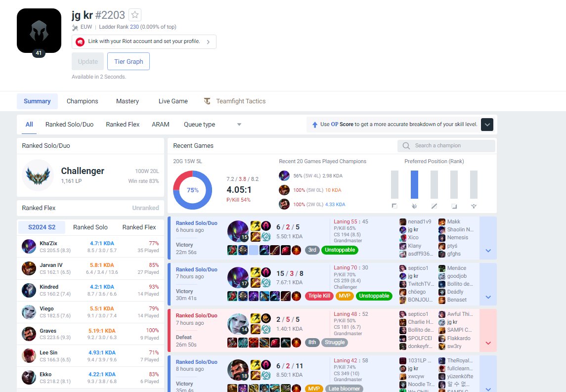Click the Update button
This screenshot has height=392, width=566.
87,61
